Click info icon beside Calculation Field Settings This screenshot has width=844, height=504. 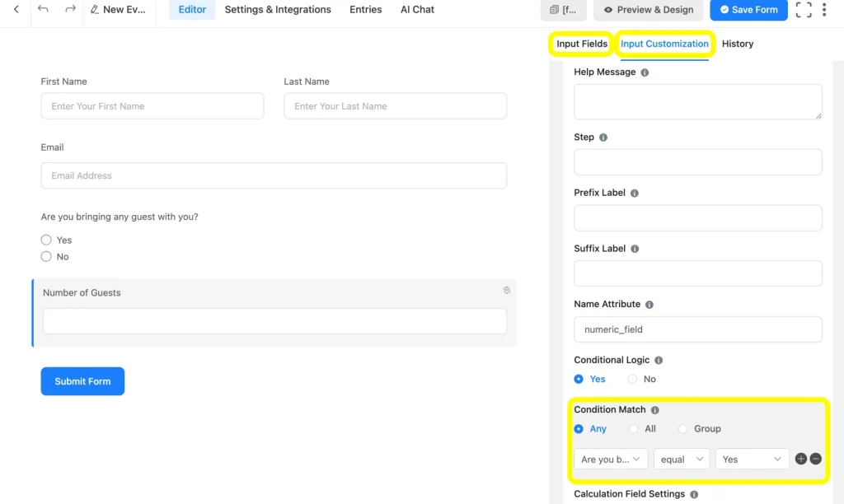click(694, 494)
